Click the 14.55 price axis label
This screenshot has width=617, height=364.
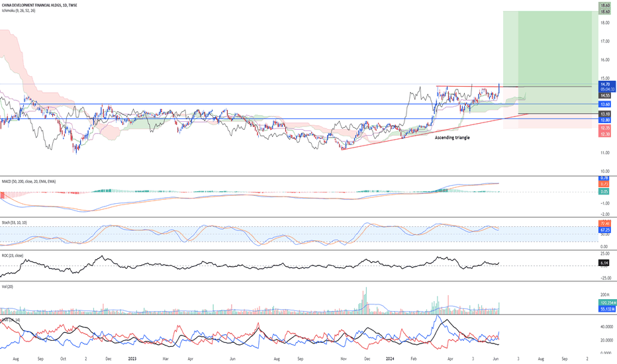pyautogui.click(x=606, y=95)
